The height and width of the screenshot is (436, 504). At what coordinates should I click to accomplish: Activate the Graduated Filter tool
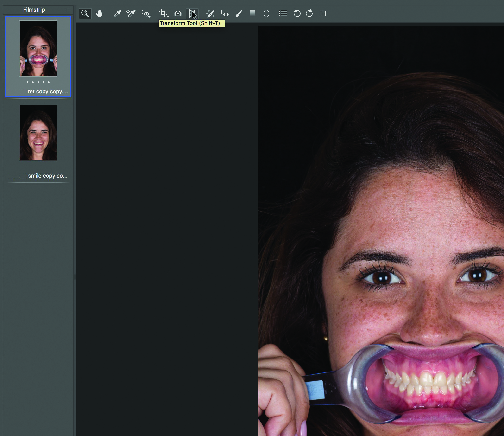252,13
